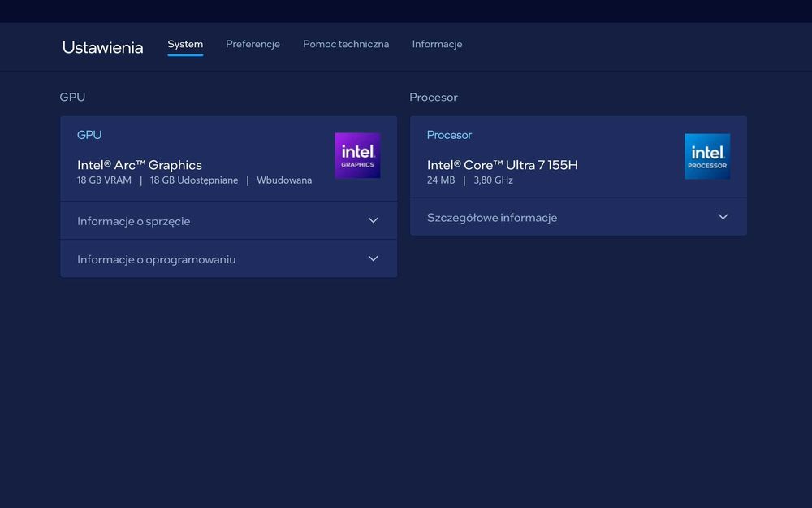Expand Informacje o oprogramowaniu section
Image resolution: width=812 pixels, height=508 pixels.
point(229,259)
